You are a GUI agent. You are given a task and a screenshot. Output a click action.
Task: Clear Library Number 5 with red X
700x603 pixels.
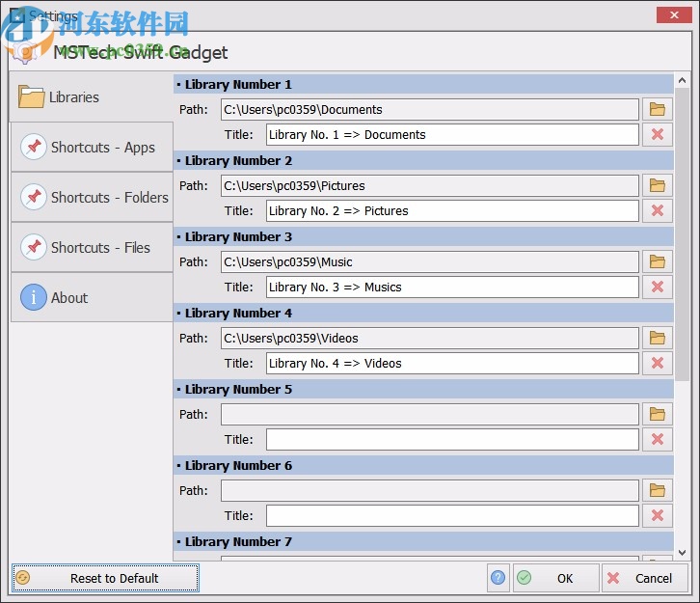[x=658, y=440]
